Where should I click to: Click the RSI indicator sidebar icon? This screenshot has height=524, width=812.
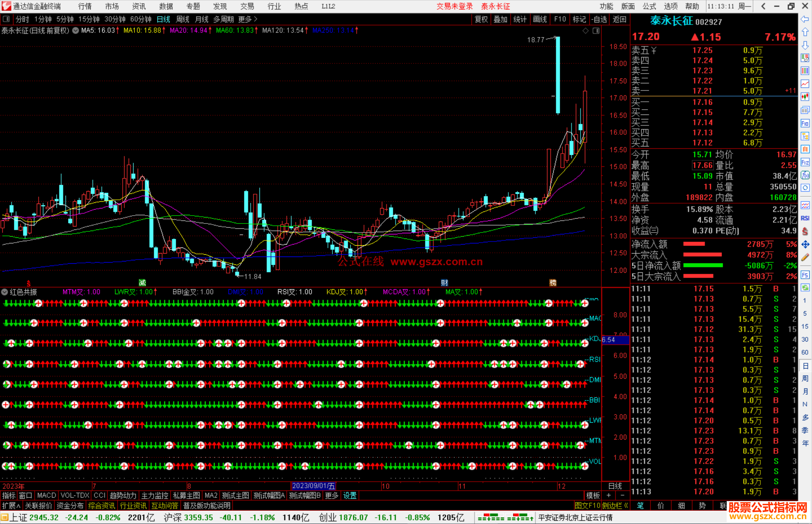pos(805,218)
